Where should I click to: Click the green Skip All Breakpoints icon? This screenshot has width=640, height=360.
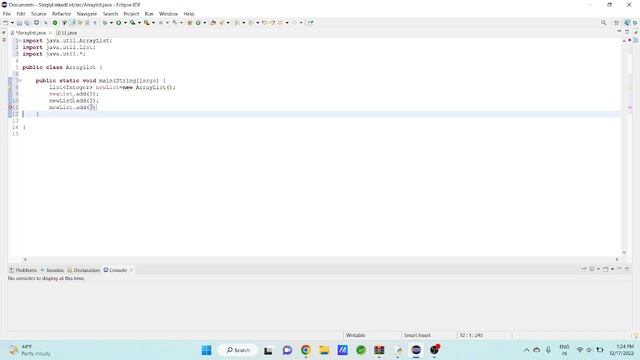point(55,23)
